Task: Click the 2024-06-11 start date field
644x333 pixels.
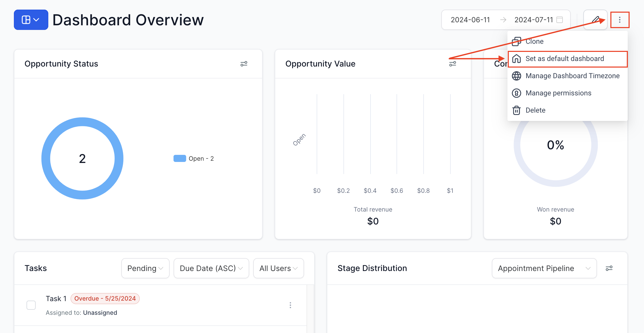Action: coord(470,19)
